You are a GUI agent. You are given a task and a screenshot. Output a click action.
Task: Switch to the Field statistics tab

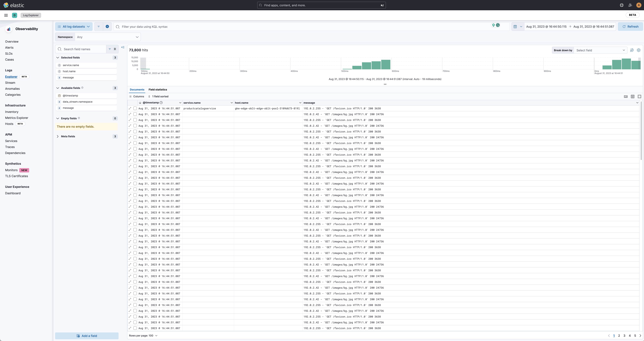click(158, 89)
